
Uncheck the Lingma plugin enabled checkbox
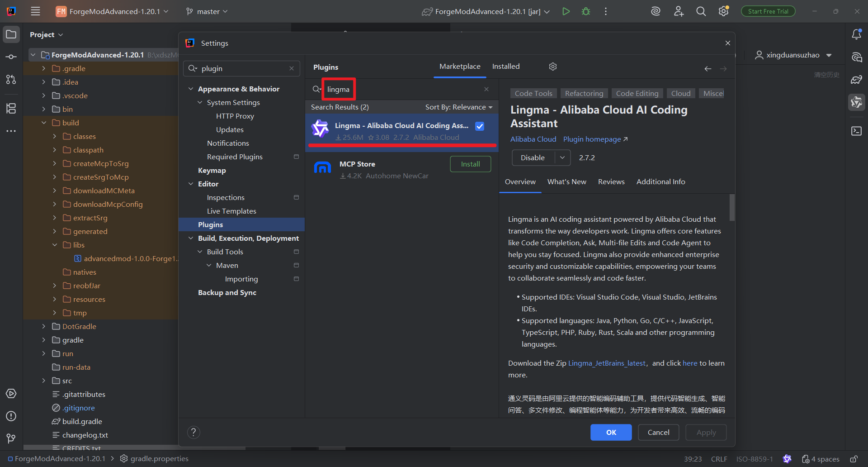click(x=480, y=126)
